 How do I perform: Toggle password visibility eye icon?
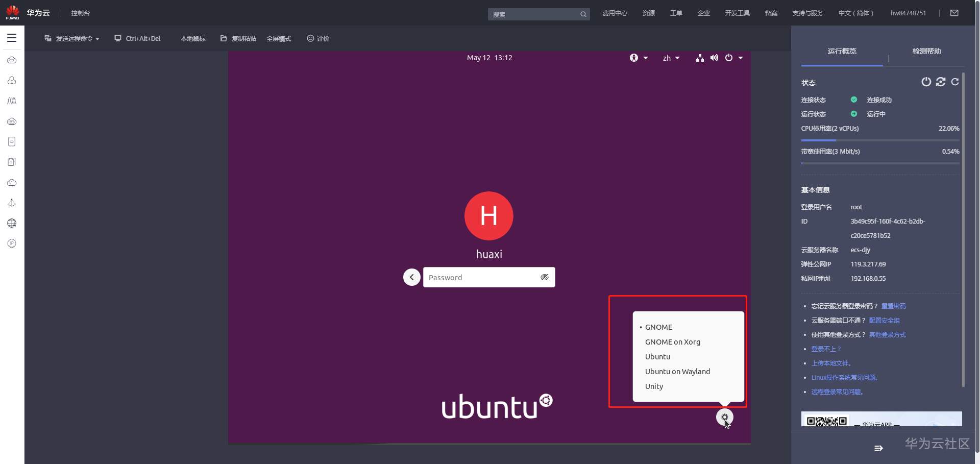click(x=545, y=277)
